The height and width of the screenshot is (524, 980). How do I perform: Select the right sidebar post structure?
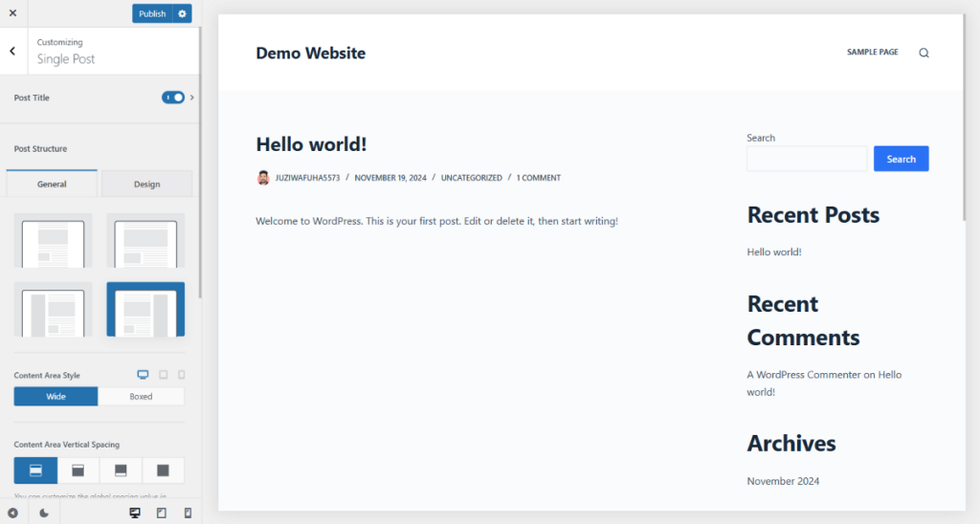[x=145, y=309]
